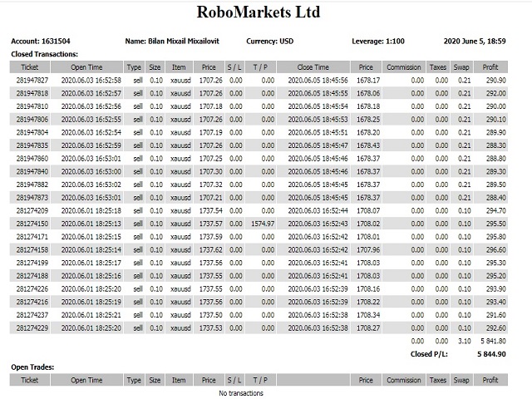Viewport: 532px width, 399px height.
Task: Select ticket number 281947827
Action: [32, 81]
